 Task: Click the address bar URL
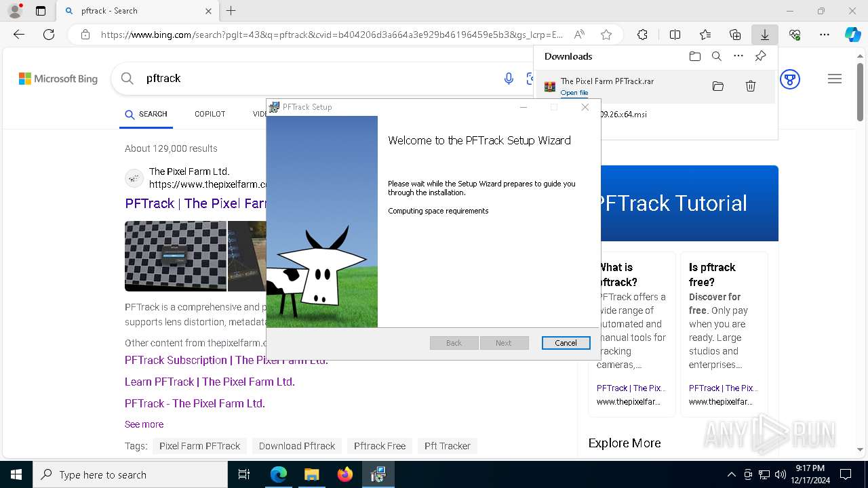(332, 35)
